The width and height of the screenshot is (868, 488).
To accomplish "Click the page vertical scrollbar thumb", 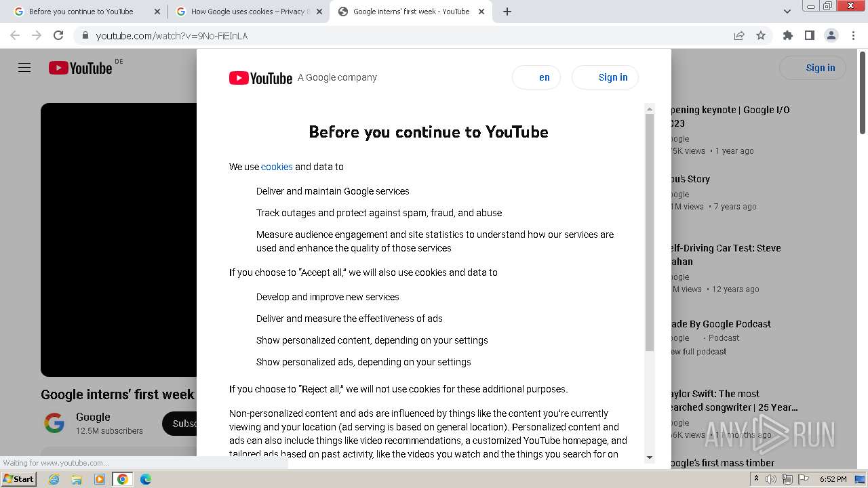I will point(863,93).
